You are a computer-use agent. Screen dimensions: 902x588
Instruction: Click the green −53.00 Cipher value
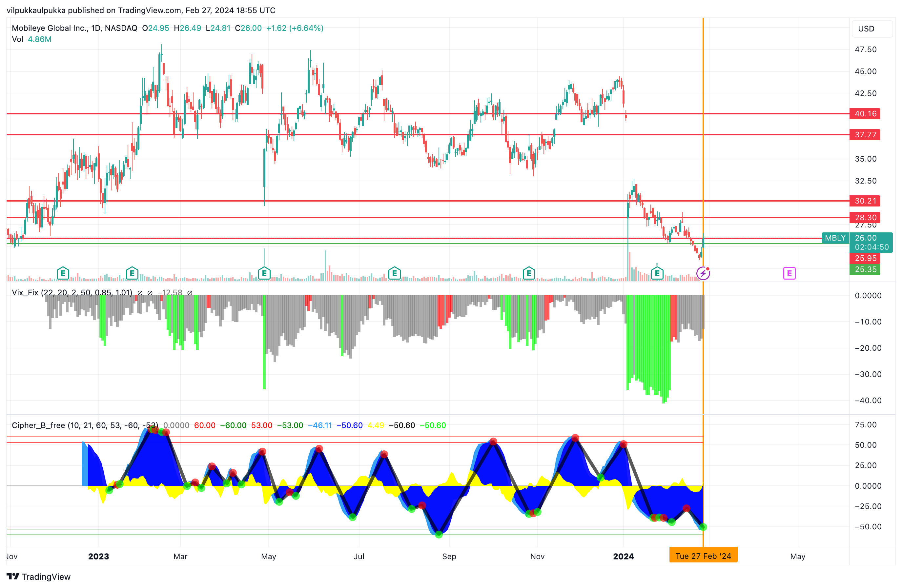click(290, 425)
